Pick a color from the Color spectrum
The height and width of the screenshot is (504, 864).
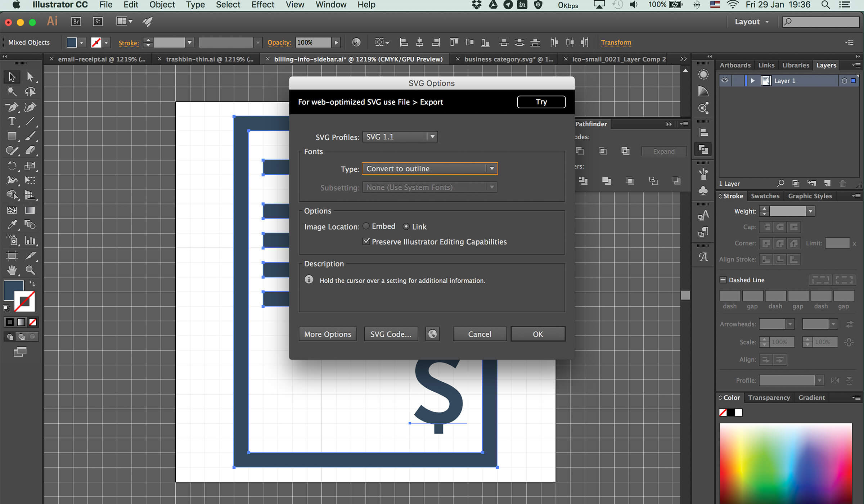786,464
